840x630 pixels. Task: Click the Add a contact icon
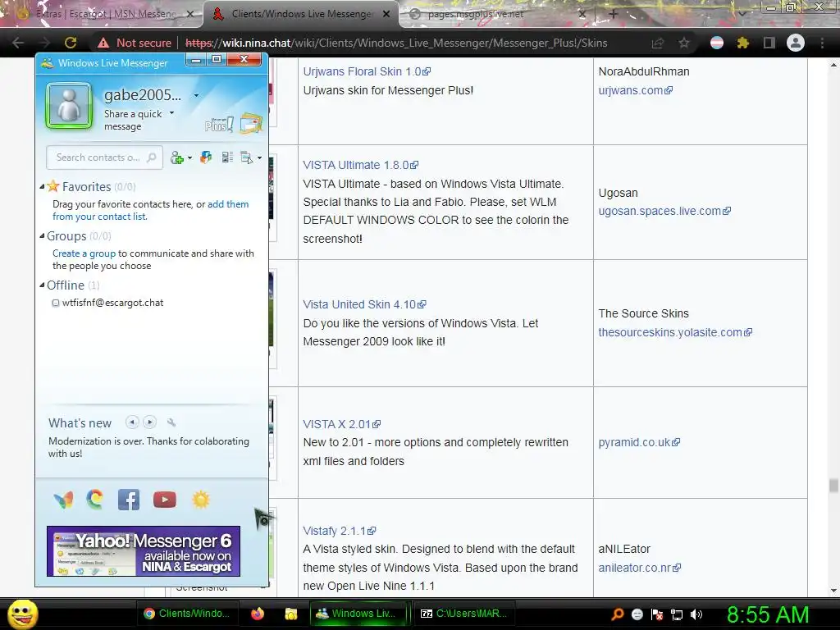[177, 157]
